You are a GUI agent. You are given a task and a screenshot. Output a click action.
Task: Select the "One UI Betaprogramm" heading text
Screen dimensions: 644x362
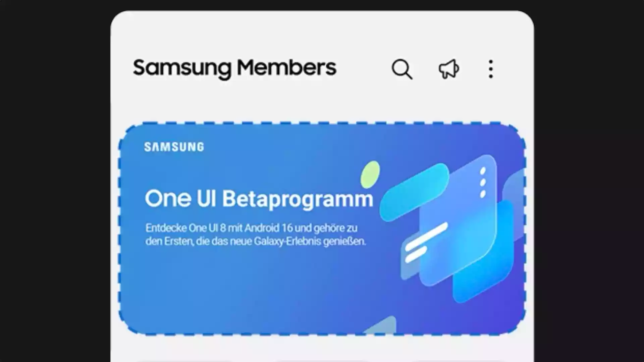tap(259, 199)
